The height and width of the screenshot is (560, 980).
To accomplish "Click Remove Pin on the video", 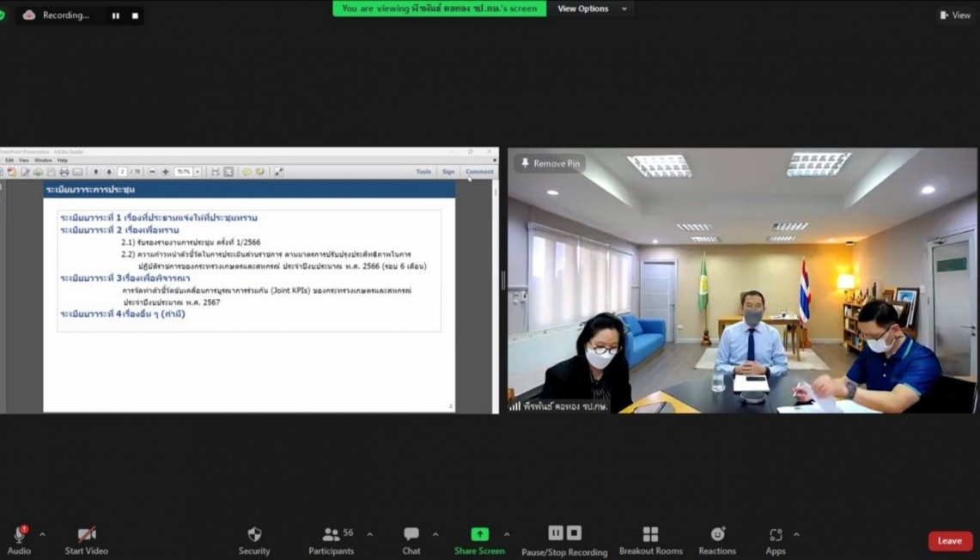I will coord(551,163).
